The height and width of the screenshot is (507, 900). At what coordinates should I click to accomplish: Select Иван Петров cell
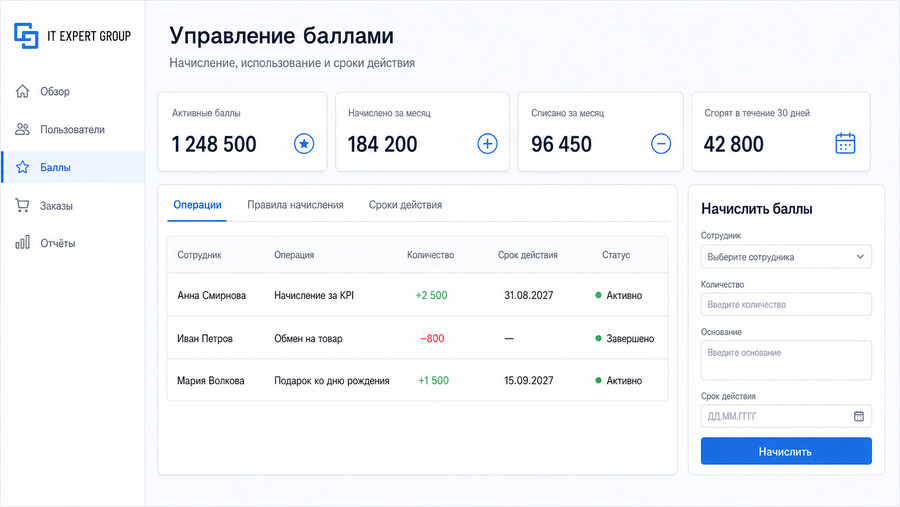[x=205, y=338]
